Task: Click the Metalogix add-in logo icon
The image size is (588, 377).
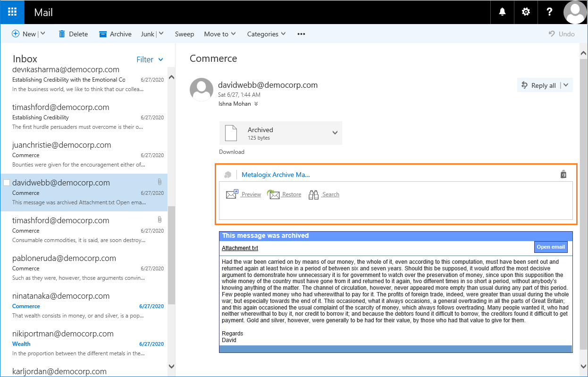Action: click(x=228, y=175)
